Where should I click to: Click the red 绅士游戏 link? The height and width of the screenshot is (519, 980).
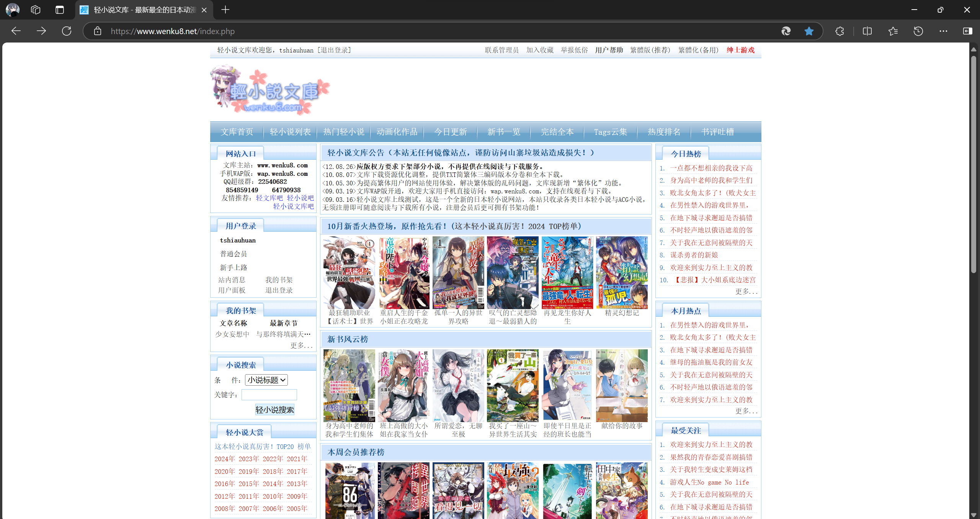pos(740,50)
